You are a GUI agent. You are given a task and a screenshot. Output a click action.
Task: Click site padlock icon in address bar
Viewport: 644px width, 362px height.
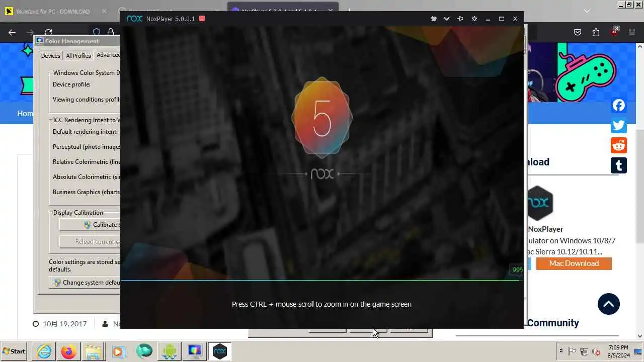pyautogui.click(x=111, y=32)
